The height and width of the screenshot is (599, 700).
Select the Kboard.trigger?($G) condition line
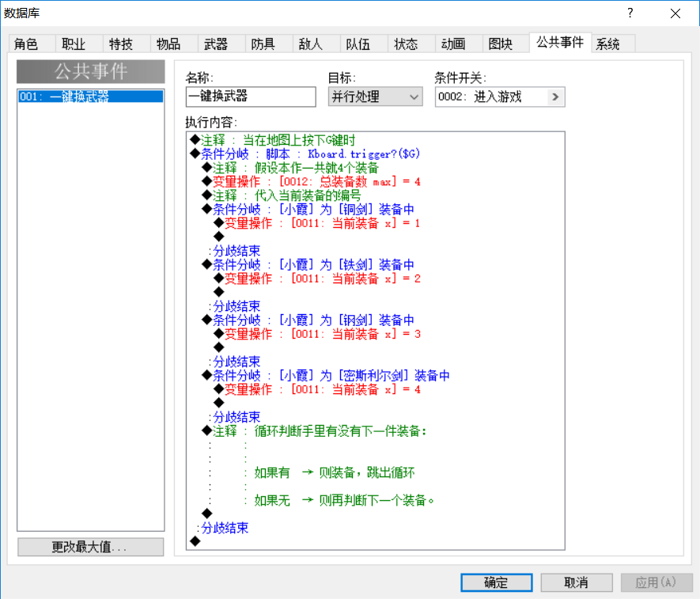pyautogui.click(x=305, y=154)
